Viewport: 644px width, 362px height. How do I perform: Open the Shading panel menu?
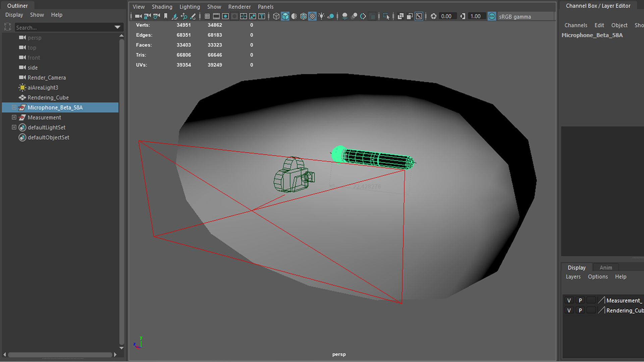click(x=162, y=7)
